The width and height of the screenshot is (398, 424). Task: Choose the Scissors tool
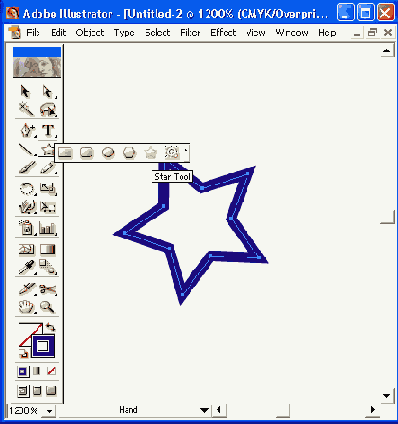tap(48, 288)
